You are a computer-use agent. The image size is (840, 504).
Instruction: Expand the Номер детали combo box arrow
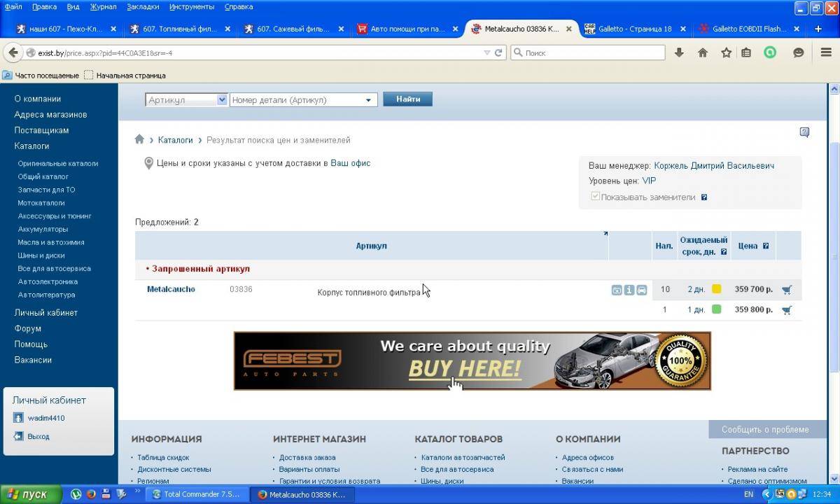[368, 100]
